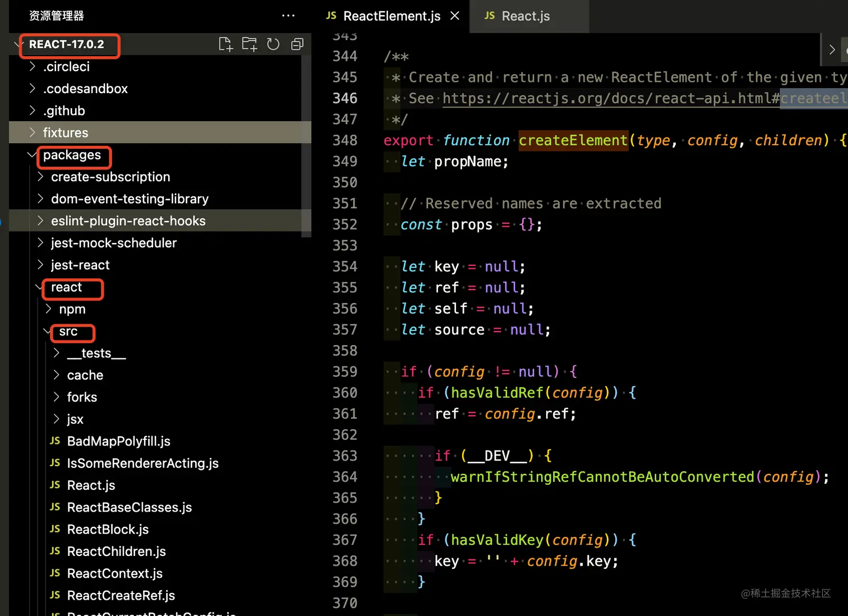Click warnIfStringRefCannotBeAutoConverted call on line 364
Viewport: 848px width, 616px height.
(602, 477)
